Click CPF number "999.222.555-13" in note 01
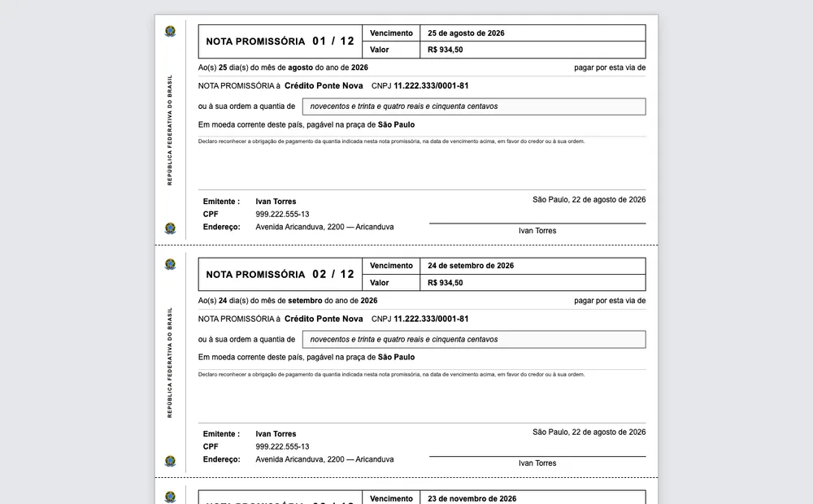 pos(282,214)
